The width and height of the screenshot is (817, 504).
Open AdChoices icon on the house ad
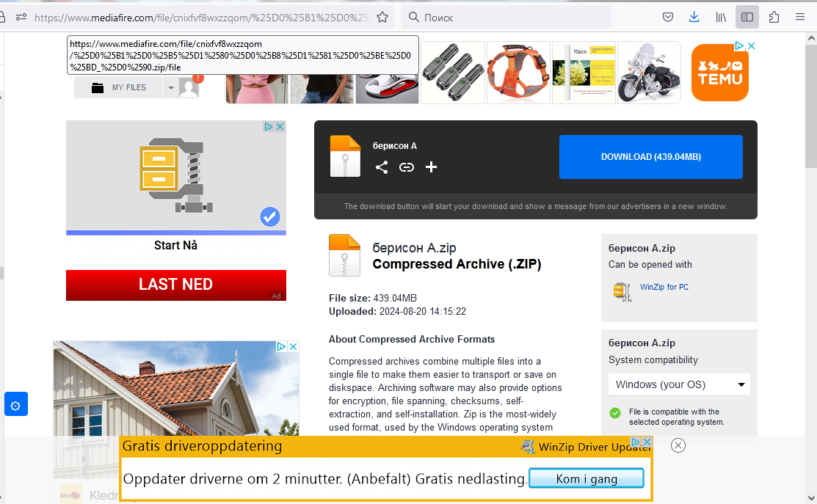(281, 347)
